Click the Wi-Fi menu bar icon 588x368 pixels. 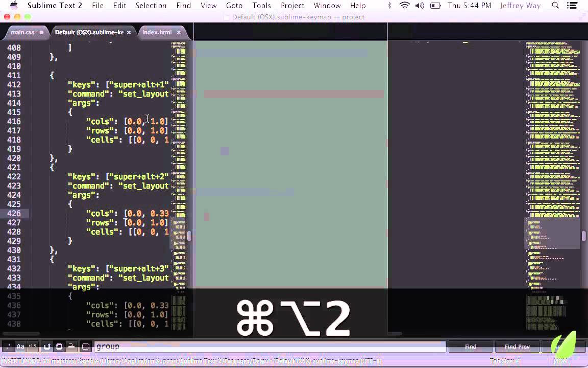coord(405,5)
